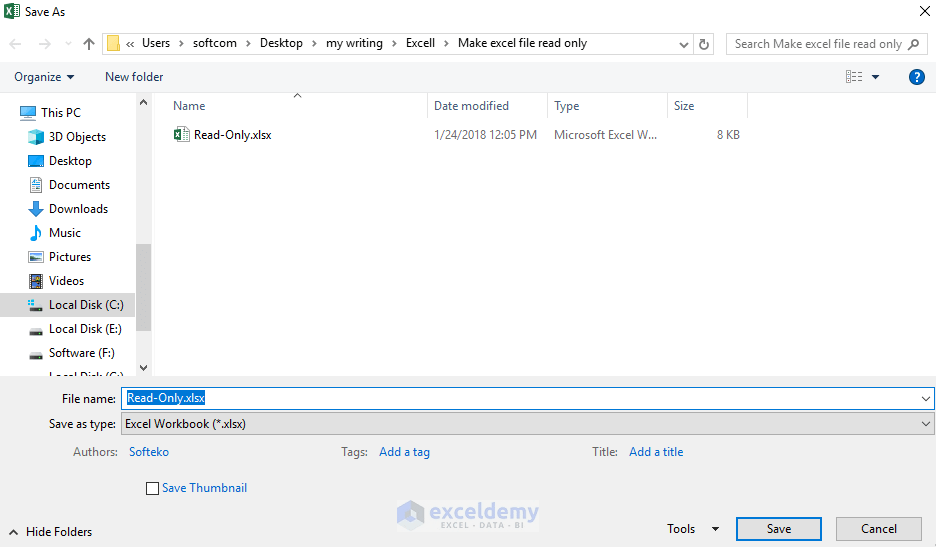Expand address bar previous locations dropdown

[x=684, y=44]
